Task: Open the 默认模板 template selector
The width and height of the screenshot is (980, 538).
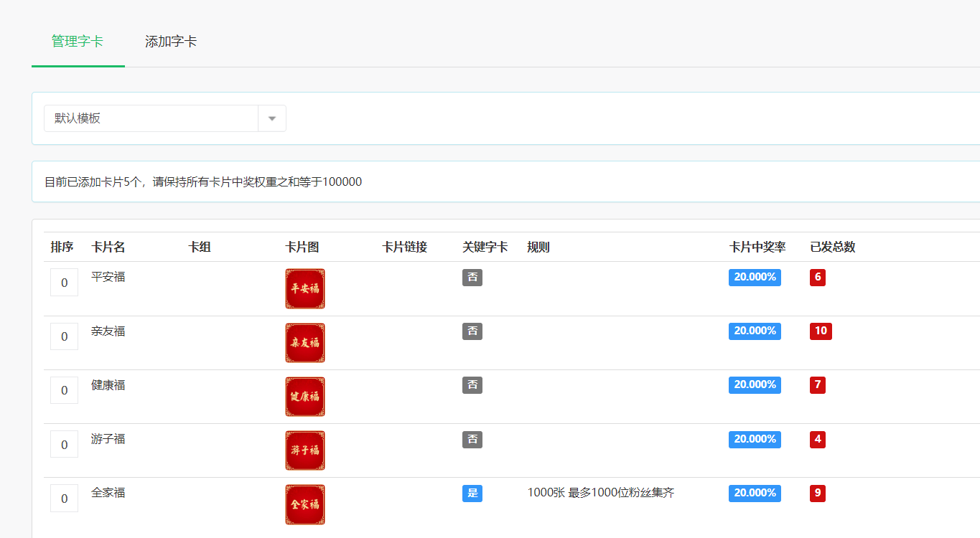Action: tap(151, 118)
